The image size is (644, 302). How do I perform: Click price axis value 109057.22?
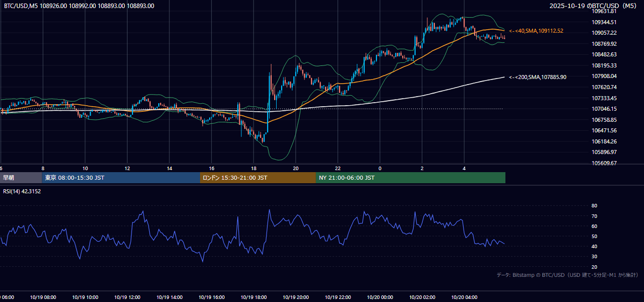click(604, 33)
